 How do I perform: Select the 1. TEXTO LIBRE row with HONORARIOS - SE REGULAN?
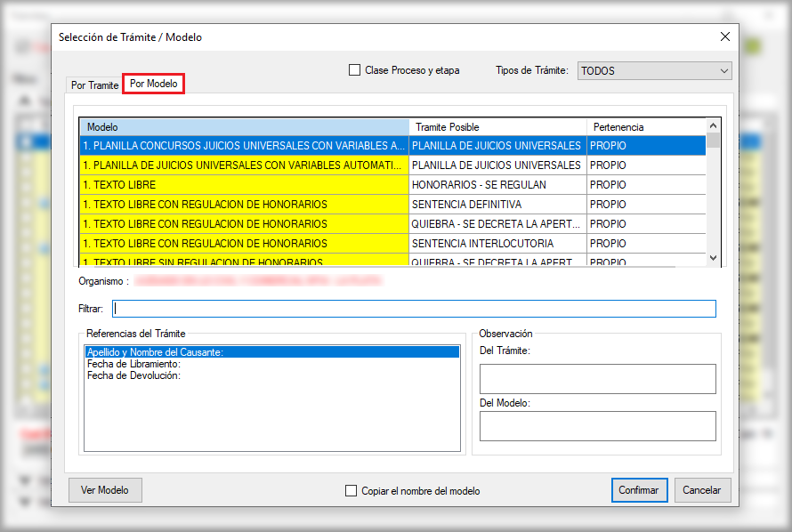[x=244, y=185]
